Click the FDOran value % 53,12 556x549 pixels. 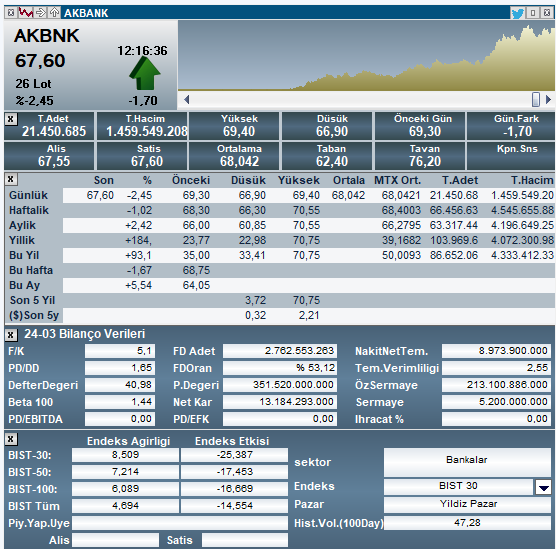(280, 368)
